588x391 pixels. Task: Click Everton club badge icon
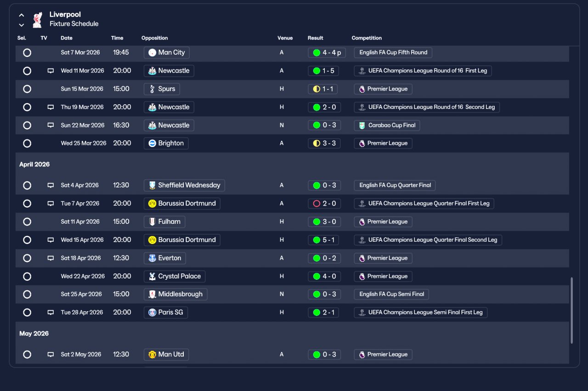tap(153, 258)
